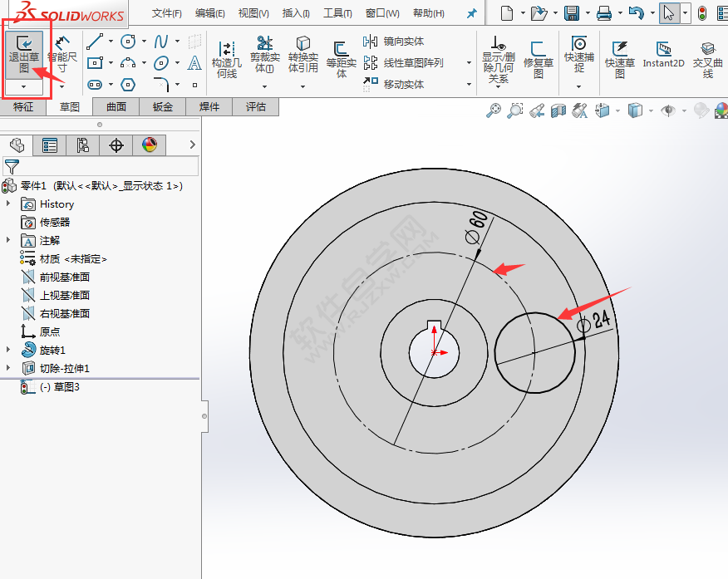Select Trim Entities (剪裁实体) tool
The image size is (728, 579).
coord(264,55)
